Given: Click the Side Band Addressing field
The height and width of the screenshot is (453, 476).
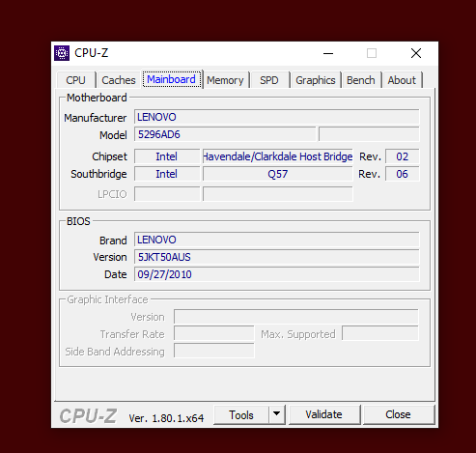Looking at the screenshot, I should 214,351.
